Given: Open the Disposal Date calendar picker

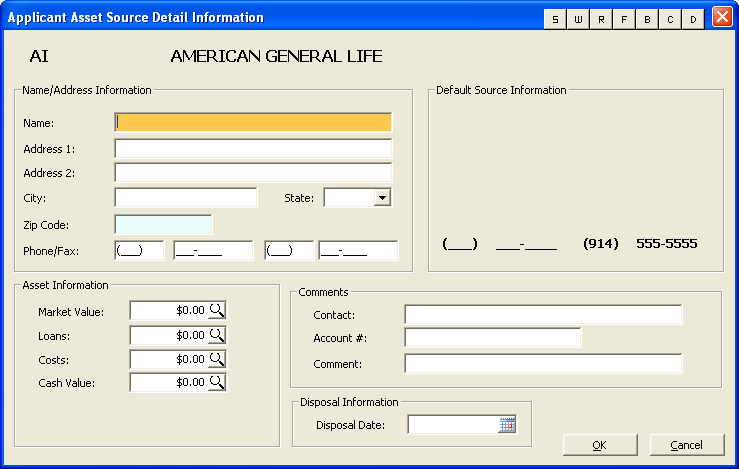Looking at the screenshot, I should click(x=507, y=425).
